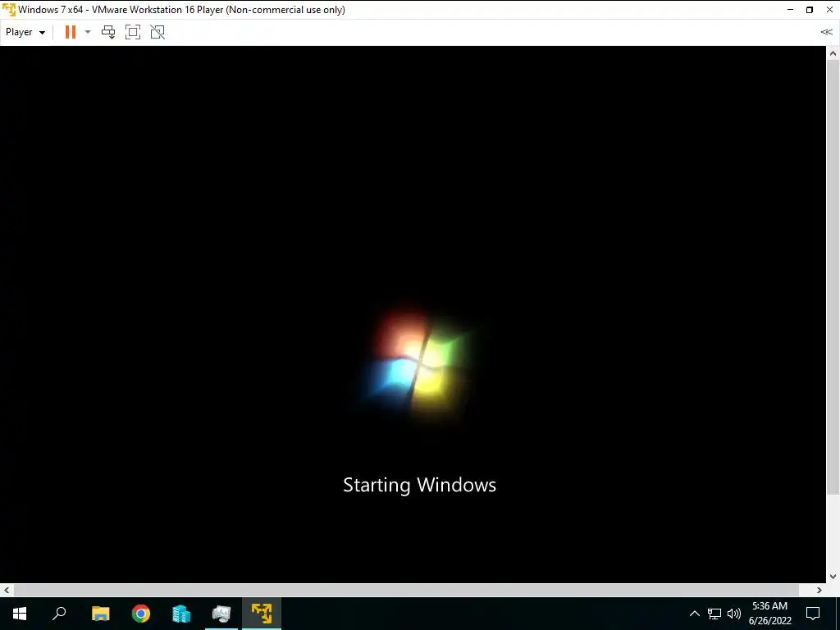Viewport: 840px width, 630px height.
Task: Click inside the Starting Windows guest screen
Action: pos(413,314)
